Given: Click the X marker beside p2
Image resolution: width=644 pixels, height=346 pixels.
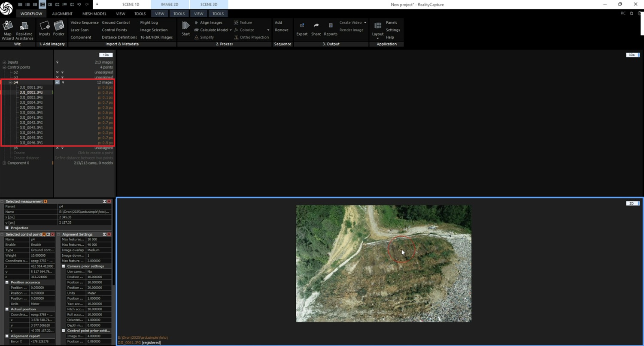Looking at the screenshot, I should [x=58, y=72].
